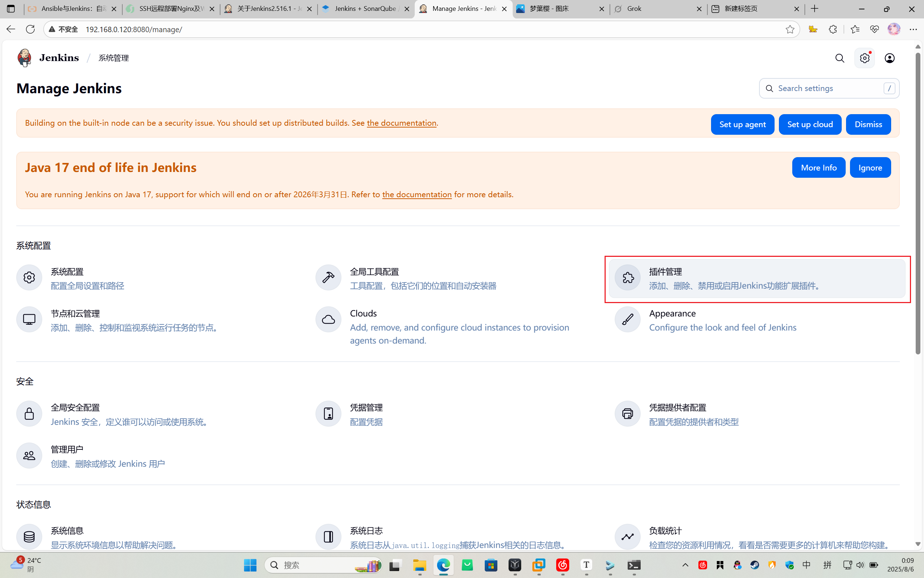Image resolution: width=924 pixels, height=578 pixels.
Task: Open 管理用户 page
Action: (159, 456)
